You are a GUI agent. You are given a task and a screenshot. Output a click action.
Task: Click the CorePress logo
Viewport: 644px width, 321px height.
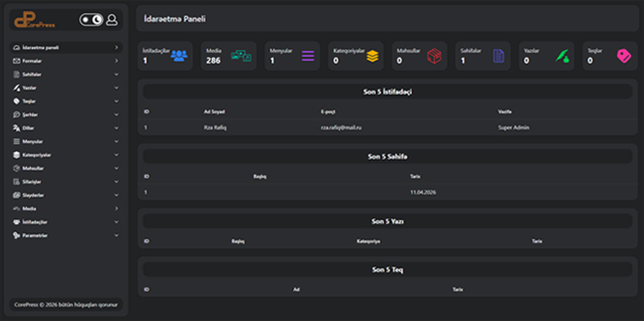click(x=34, y=20)
